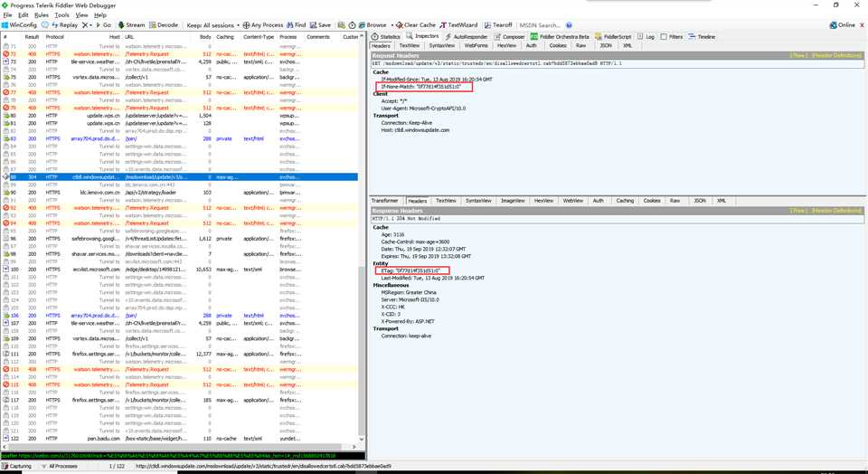The width and height of the screenshot is (868, 474).
Task: Open the AutoResponder tab
Action: 465,36
